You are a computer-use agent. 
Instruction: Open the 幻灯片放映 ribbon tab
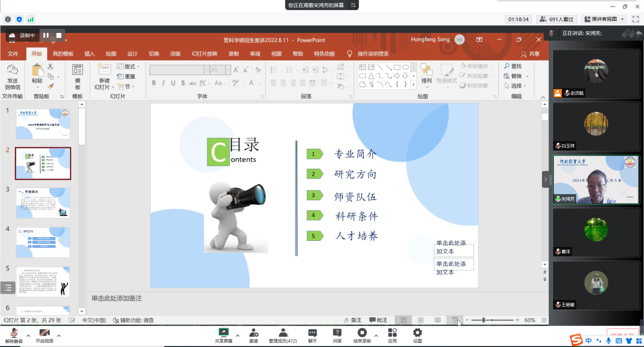[204, 54]
